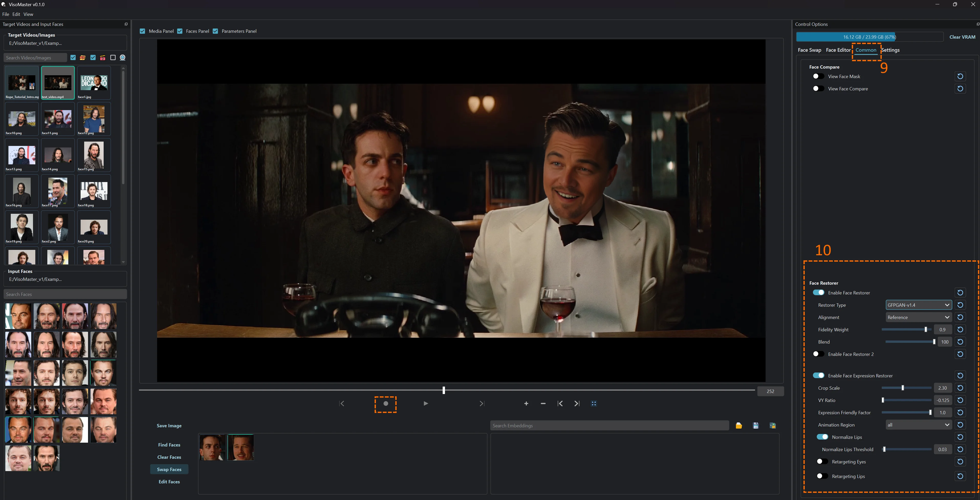980x500 pixels.
Task: Reset the Restorer Type setting
Action: 960,305
